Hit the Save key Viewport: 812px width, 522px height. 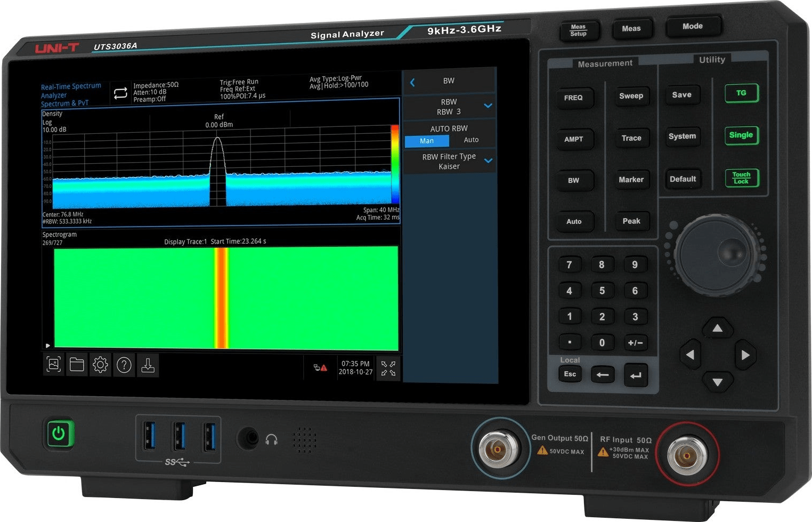pyautogui.click(x=682, y=95)
